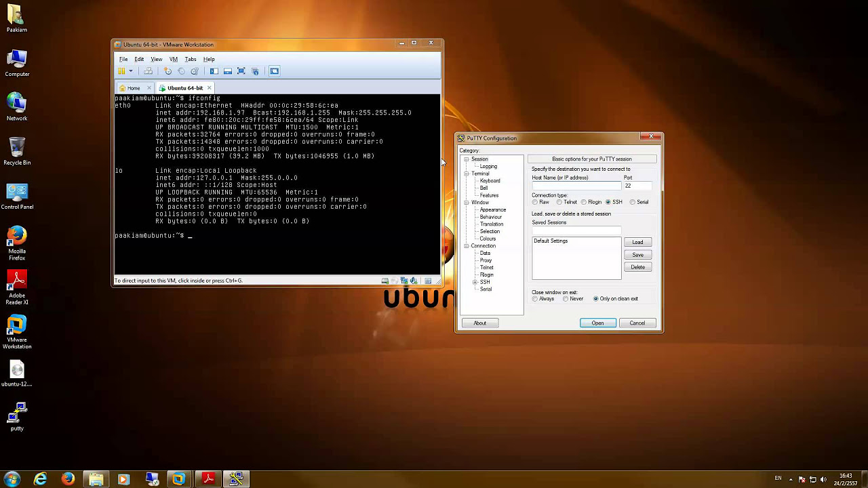Set close window on exit to Always
Image resolution: width=868 pixels, height=488 pixels.
tap(535, 299)
